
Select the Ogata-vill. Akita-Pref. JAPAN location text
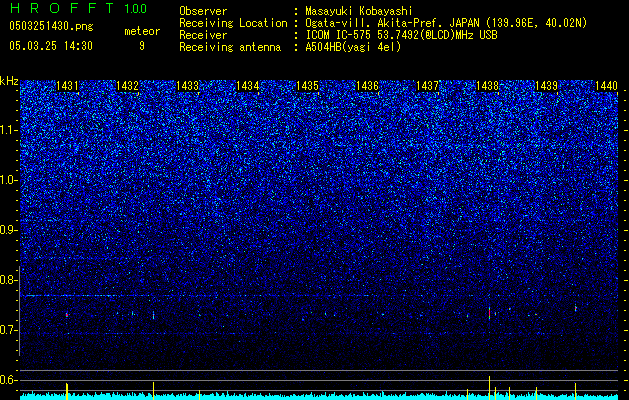coord(446,24)
